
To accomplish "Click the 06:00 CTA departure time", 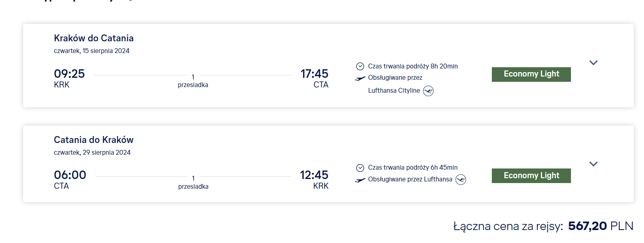I will point(70,180).
